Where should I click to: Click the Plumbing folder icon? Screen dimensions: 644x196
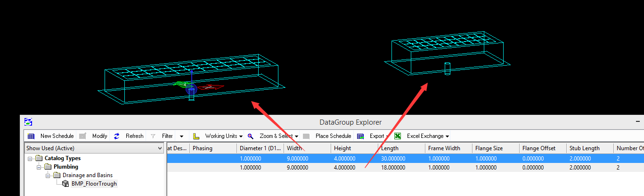point(48,167)
